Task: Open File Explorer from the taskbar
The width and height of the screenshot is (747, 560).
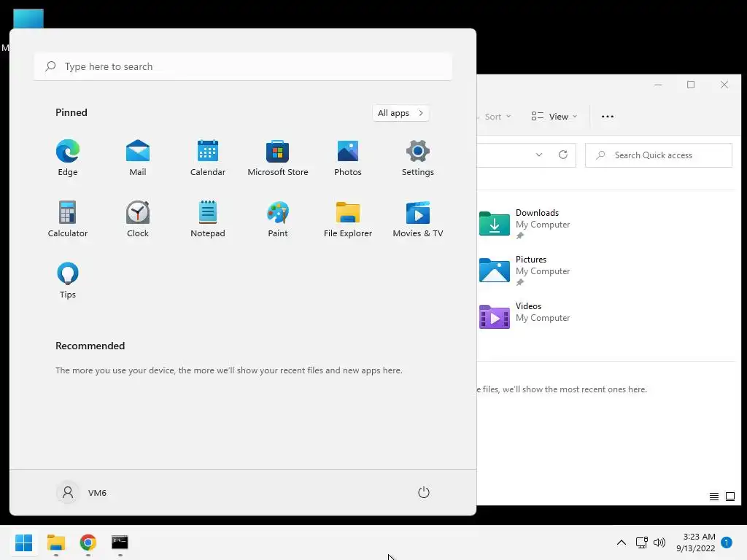Action: click(x=56, y=542)
